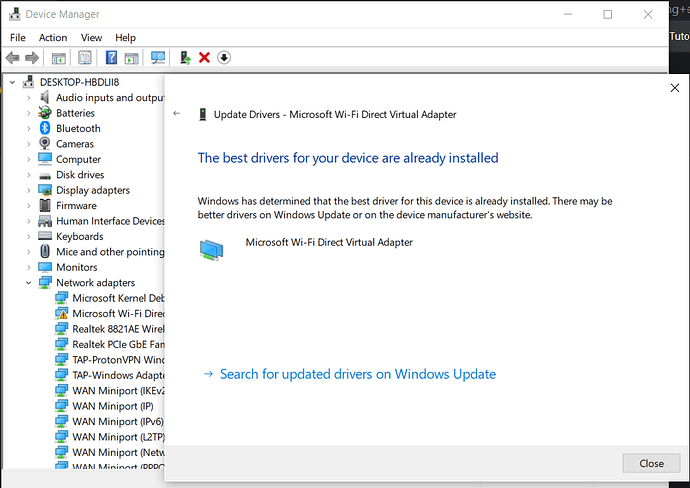690x488 pixels.
Task: Expand the Audio inputs and outputs category
Action: click(29, 98)
